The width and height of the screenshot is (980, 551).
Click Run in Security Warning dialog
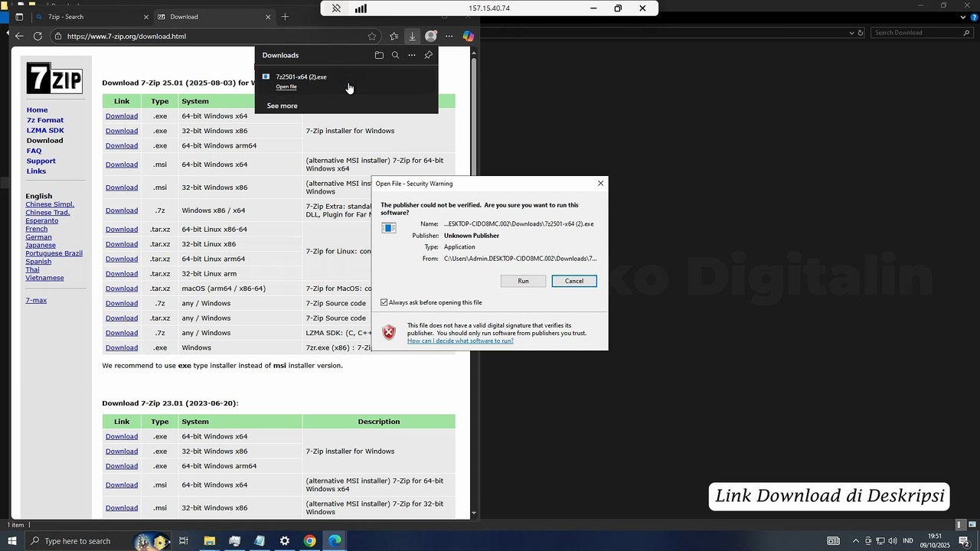pyautogui.click(x=523, y=281)
